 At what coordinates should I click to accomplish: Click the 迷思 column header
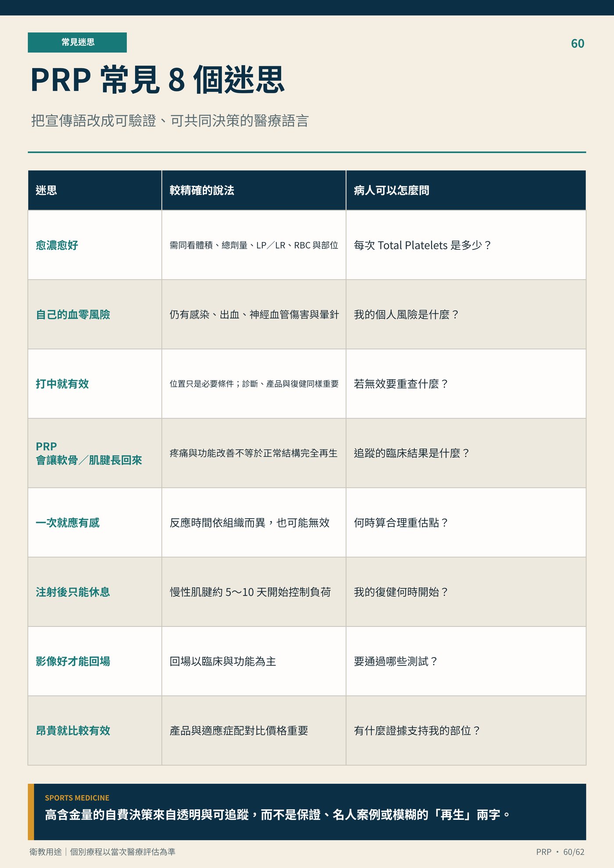click(x=95, y=190)
